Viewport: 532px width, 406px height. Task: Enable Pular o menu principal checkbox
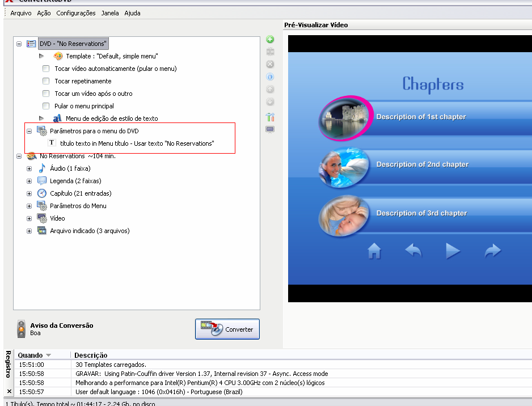pos(46,106)
